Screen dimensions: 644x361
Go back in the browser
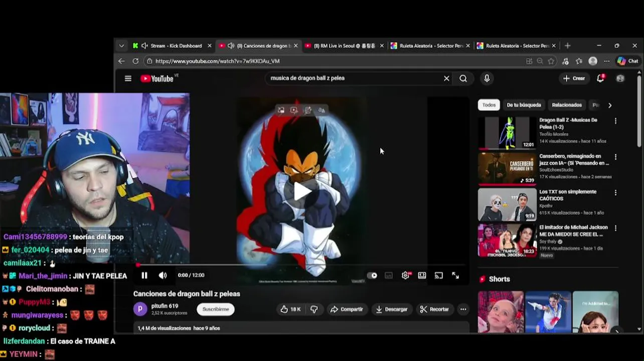(x=121, y=61)
